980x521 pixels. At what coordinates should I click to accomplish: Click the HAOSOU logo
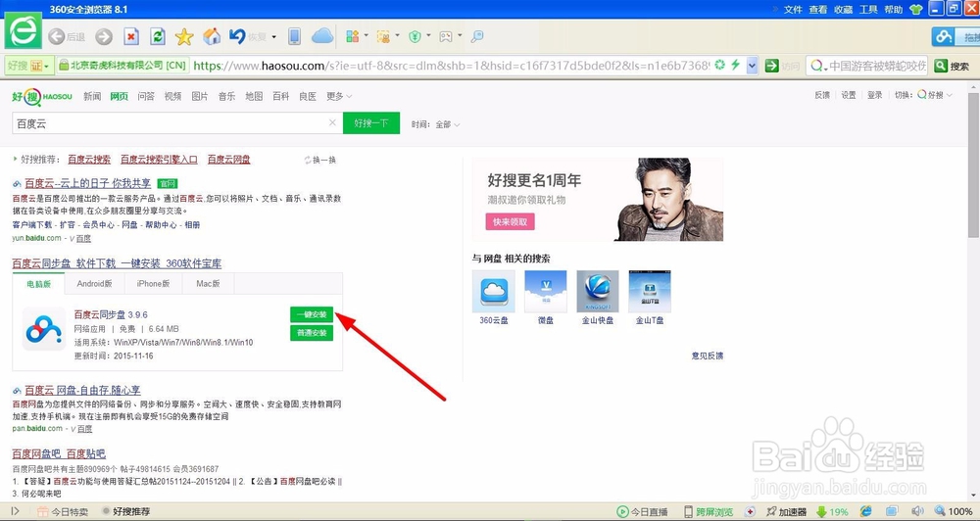tap(42, 96)
